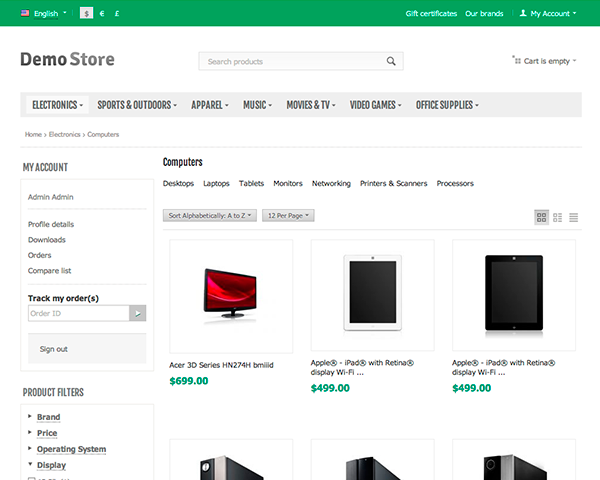The width and height of the screenshot is (600, 480).
Task: Open the Apparel menu
Action: pos(210,105)
